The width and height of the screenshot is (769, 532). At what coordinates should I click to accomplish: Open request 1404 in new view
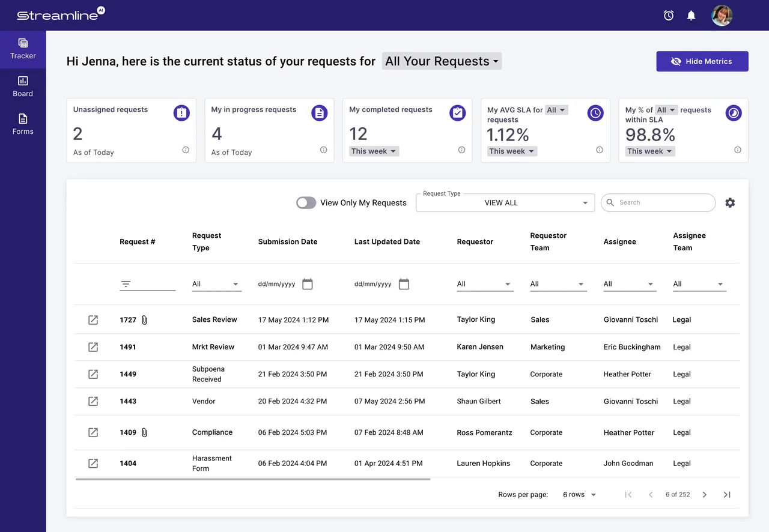pyautogui.click(x=93, y=464)
